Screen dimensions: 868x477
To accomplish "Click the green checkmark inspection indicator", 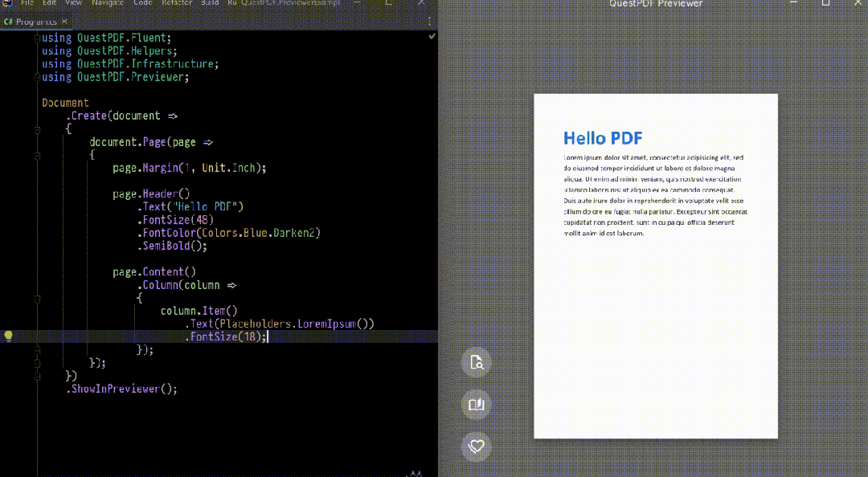I will click(x=432, y=37).
